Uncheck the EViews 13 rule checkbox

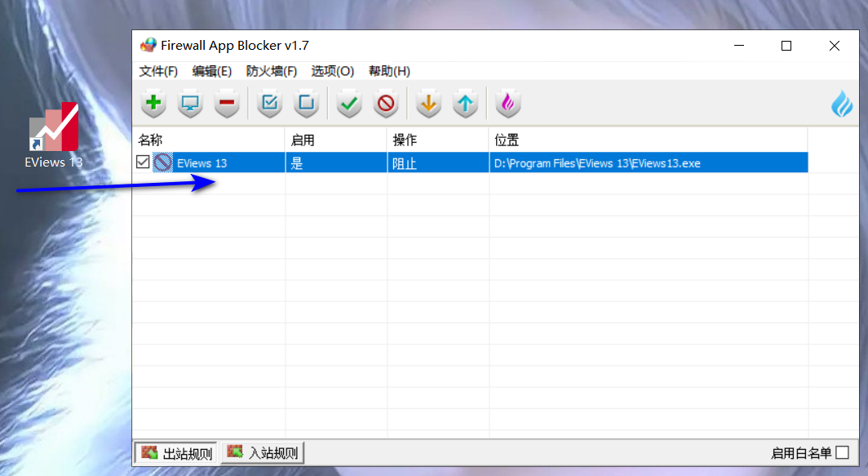pyautogui.click(x=142, y=162)
